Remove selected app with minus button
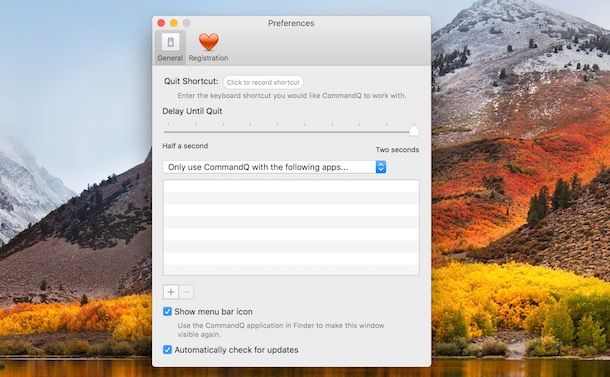 coord(186,292)
